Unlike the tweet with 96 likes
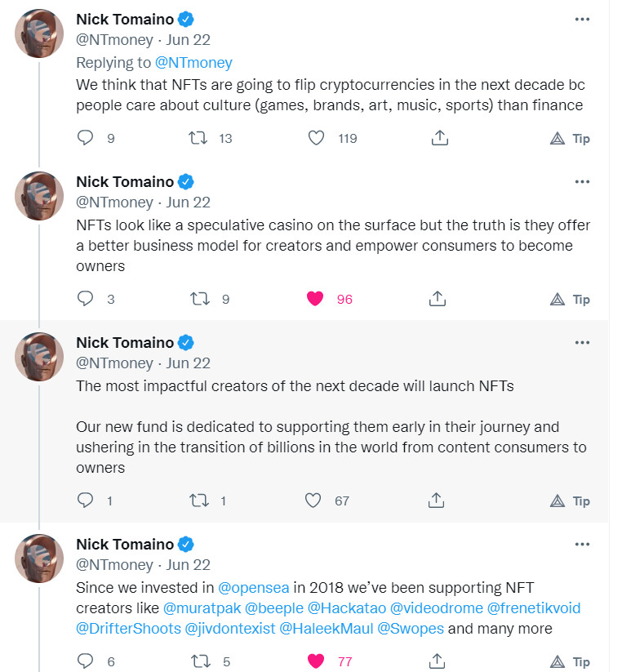 click(x=315, y=299)
